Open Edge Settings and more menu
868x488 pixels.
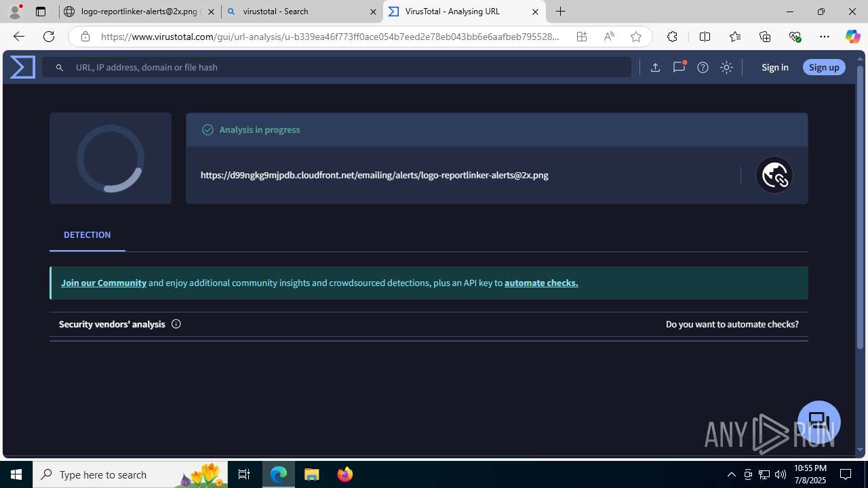point(825,37)
